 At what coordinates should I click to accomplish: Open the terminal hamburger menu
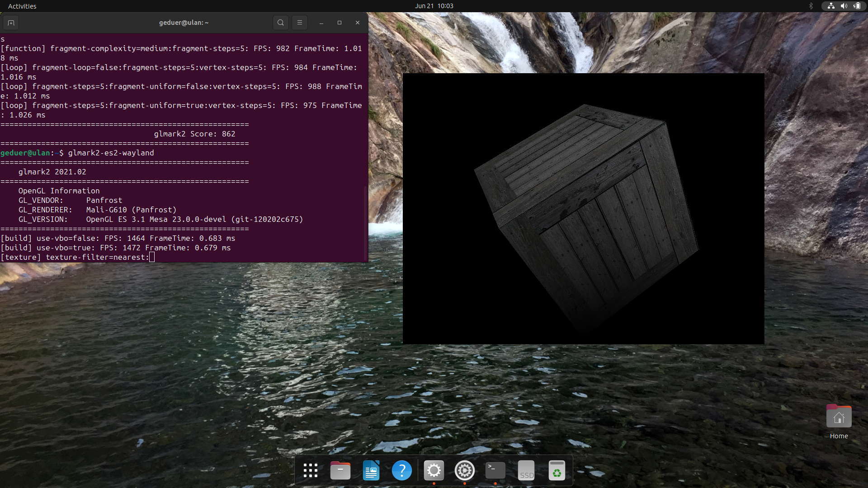click(299, 23)
